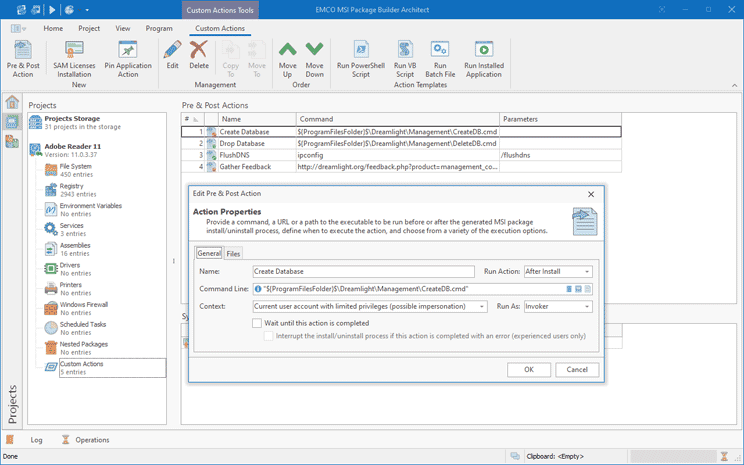Open SAM Licenses Installation action
The image size is (744, 465).
[x=74, y=59]
